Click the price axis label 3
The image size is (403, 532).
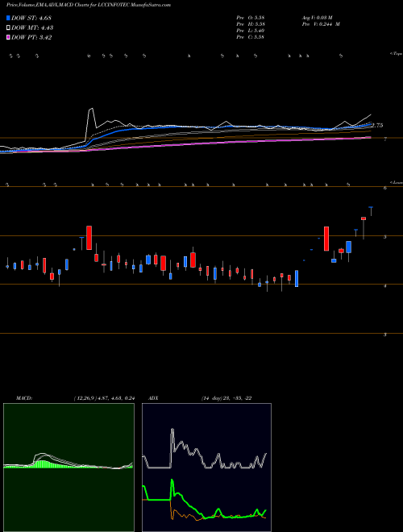point(385,335)
